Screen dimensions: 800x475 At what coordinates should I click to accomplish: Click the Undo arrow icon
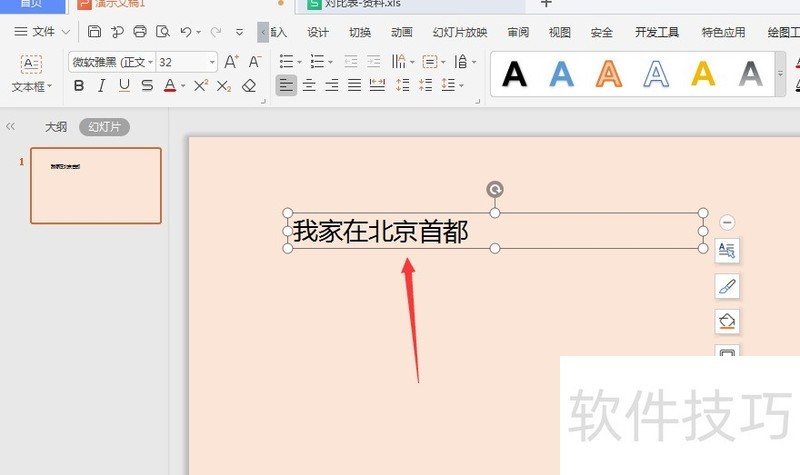186,32
